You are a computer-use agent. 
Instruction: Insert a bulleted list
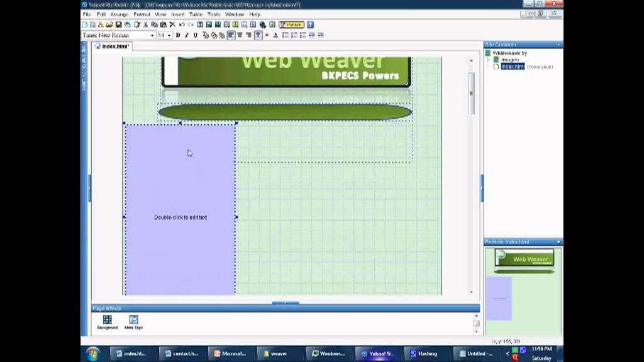286,35
